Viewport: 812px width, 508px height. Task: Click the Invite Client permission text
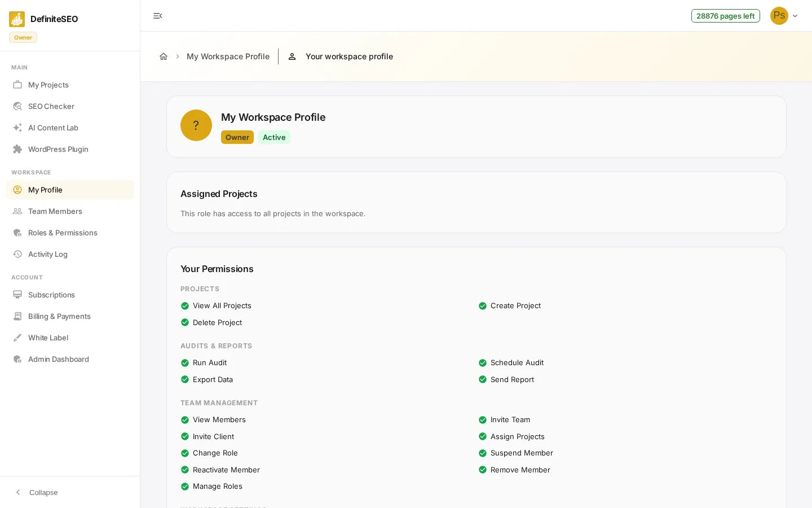tap(213, 436)
